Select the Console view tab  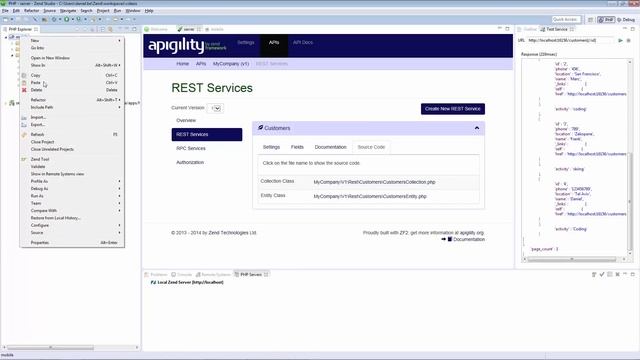(182, 274)
